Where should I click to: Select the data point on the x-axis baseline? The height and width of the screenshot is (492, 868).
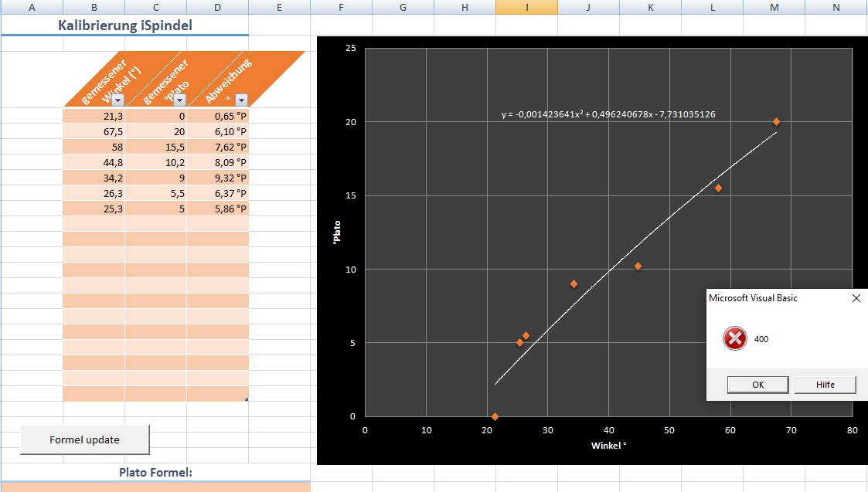tap(495, 416)
